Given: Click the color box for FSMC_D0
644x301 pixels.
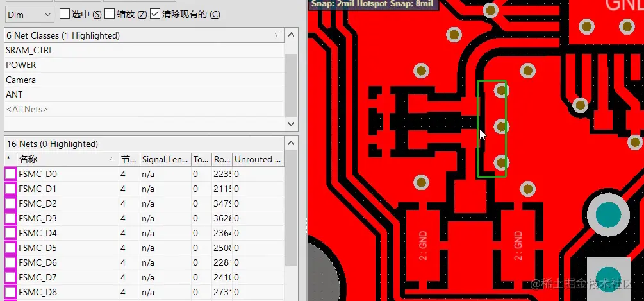Looking at the screenshot, I should (x=10, y=175).
